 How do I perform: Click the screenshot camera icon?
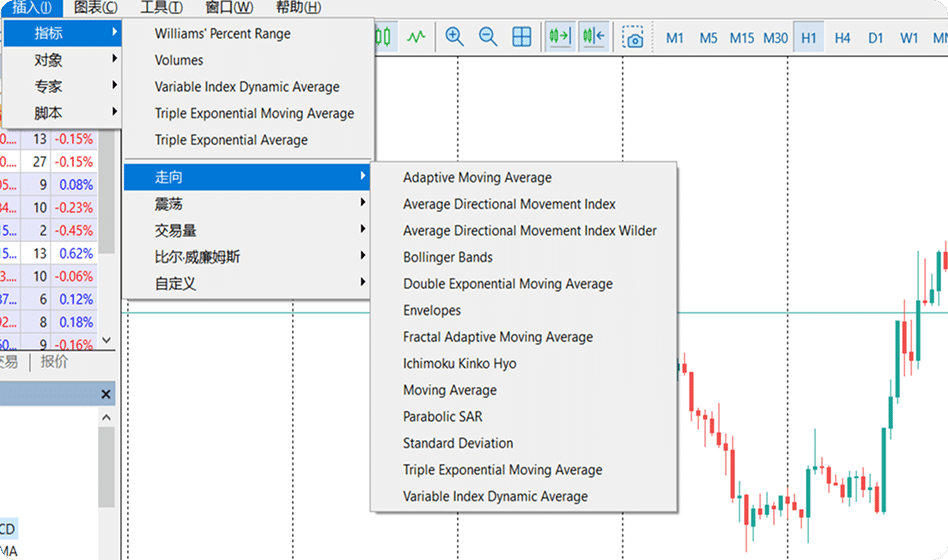633,38
